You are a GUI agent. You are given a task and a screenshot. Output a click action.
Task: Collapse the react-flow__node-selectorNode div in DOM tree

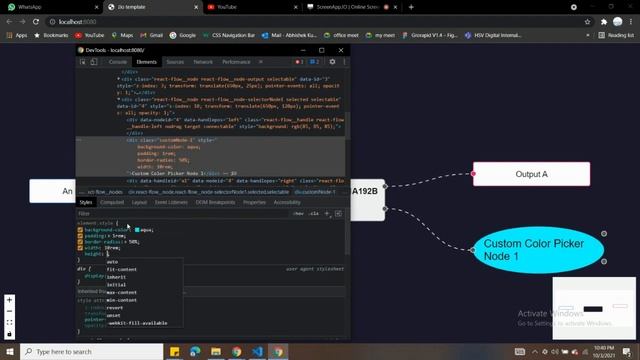[x=119, y=100]
